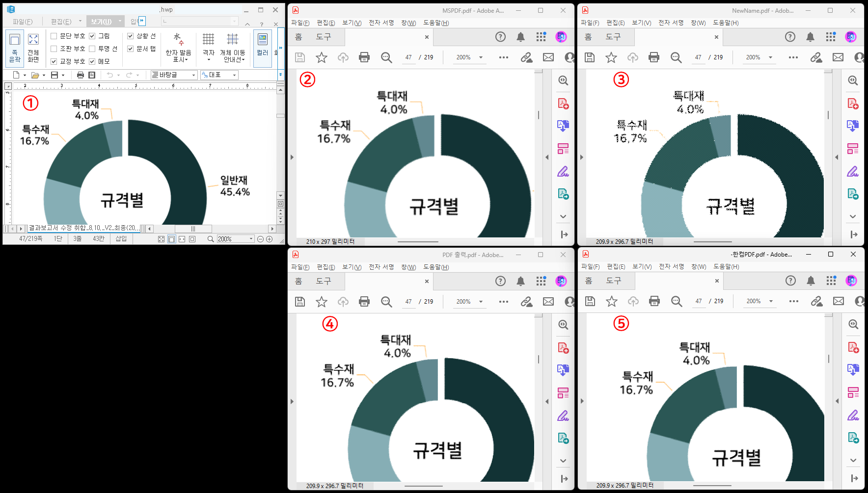Screen dimensions: 868x493
Task: Click the 컬러 button in HWP ribbon
Action: tap(263, 48)
